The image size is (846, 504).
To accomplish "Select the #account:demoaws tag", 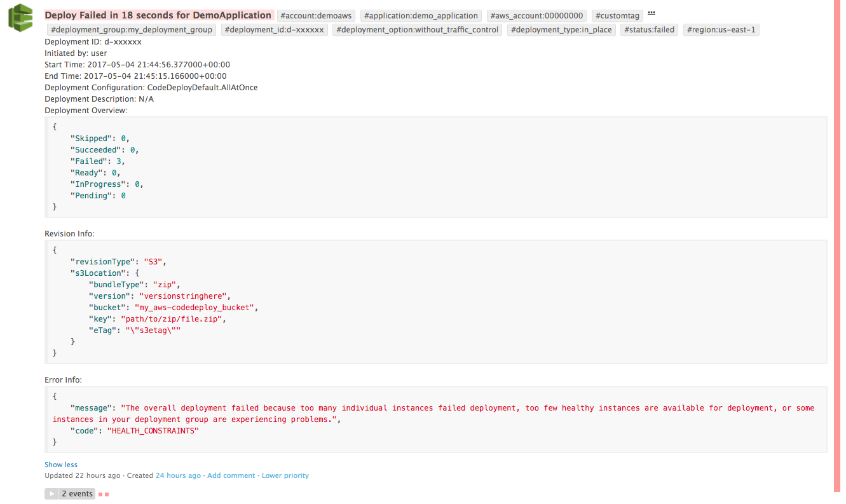I will [x=316, y=15].
